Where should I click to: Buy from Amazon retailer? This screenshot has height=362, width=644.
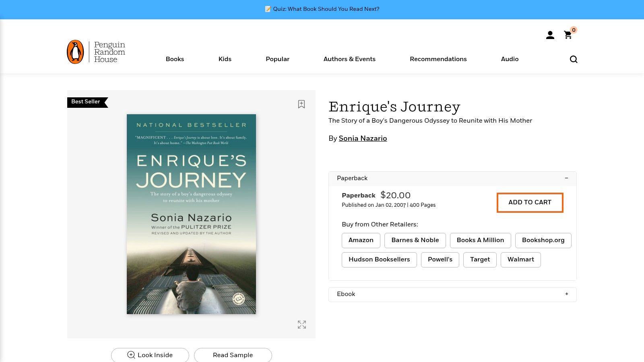[x=361, y=240]
